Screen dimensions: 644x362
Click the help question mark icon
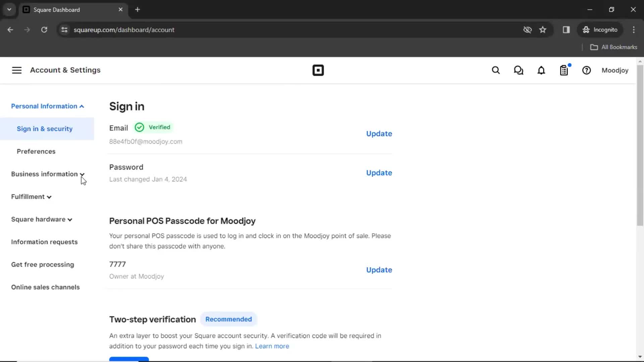(586, 70)
